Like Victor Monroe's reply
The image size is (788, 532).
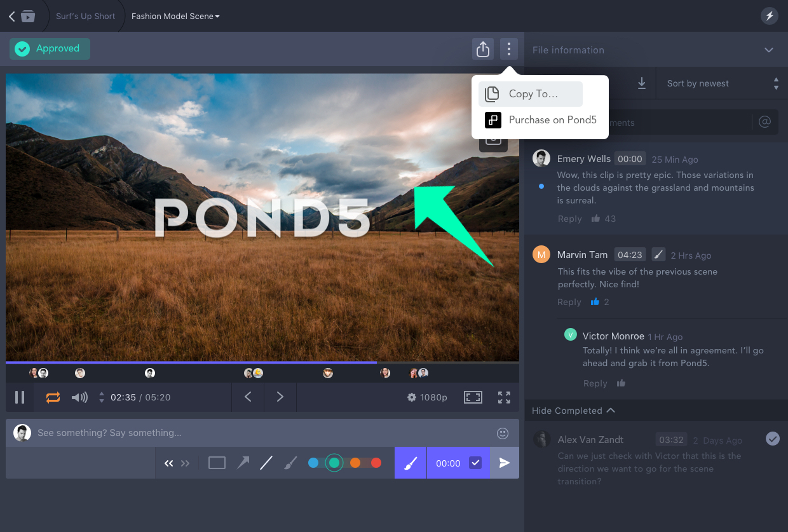coord(621,383)
